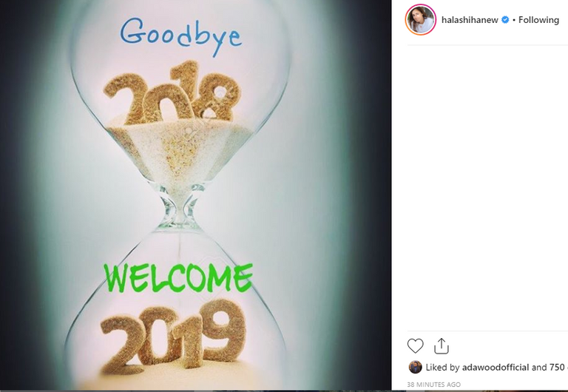This screenshot has width=568, height=392.
Task: Click the small liker avatar thumbnail
Action: [415, 367]
